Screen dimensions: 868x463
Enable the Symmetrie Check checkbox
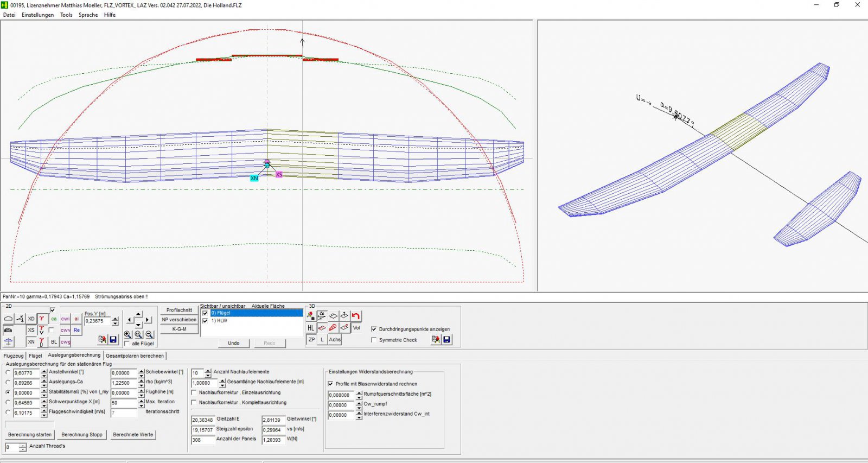click(374, 340)
